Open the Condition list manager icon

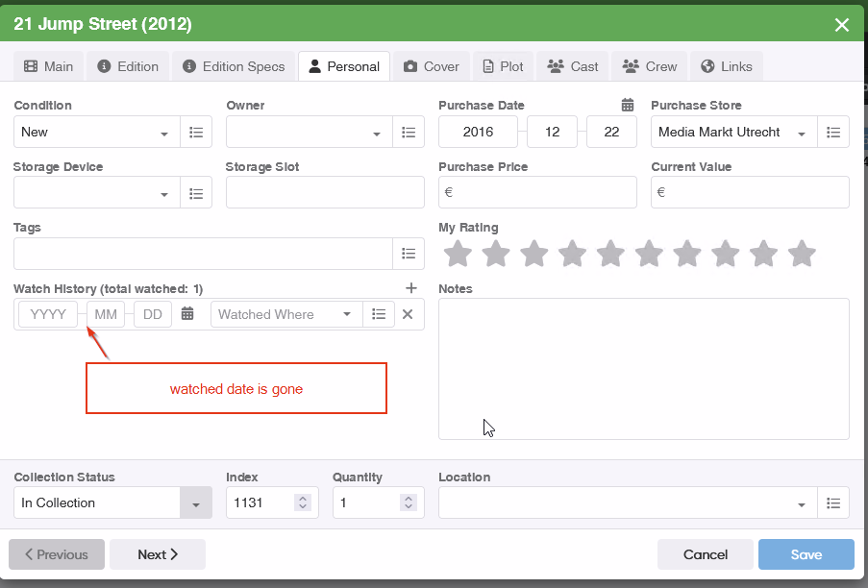tap(196, 133)
